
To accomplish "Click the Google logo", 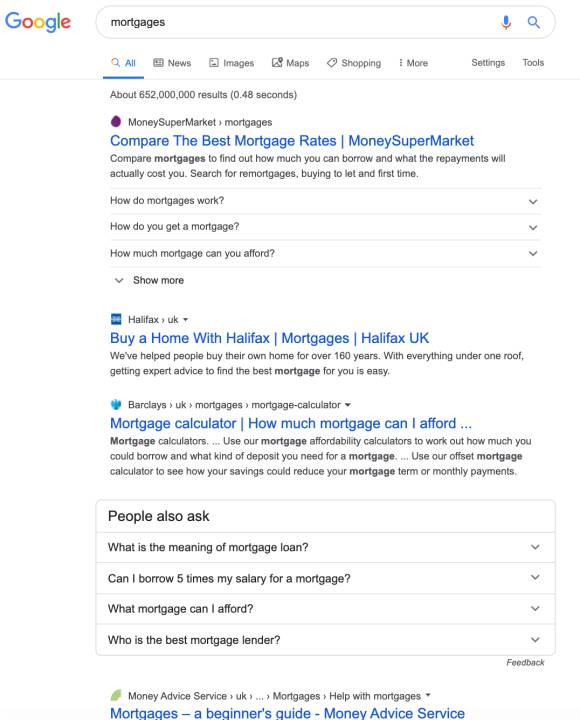I will pyautogui.click(x=38, y=22).
